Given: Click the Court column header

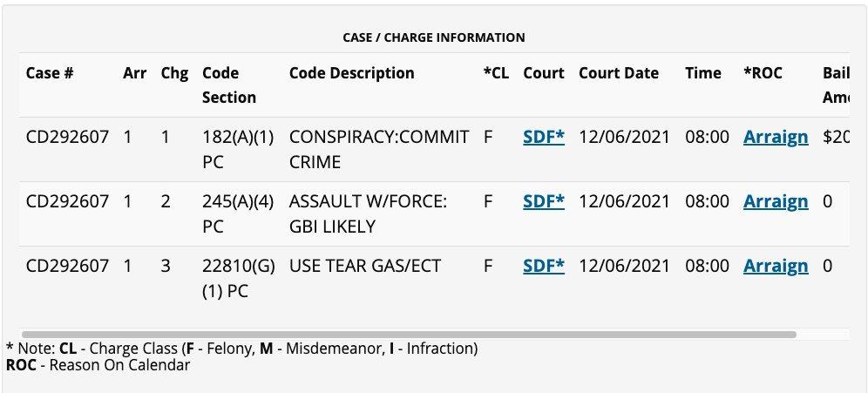Looking at the screenshot, I should click(x=543, y=73).
